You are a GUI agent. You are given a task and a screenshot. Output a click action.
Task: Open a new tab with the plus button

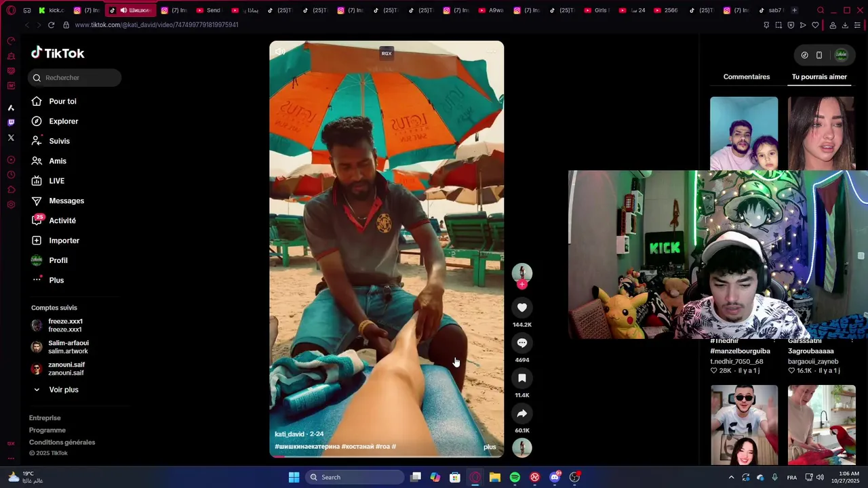coord(794,10)
